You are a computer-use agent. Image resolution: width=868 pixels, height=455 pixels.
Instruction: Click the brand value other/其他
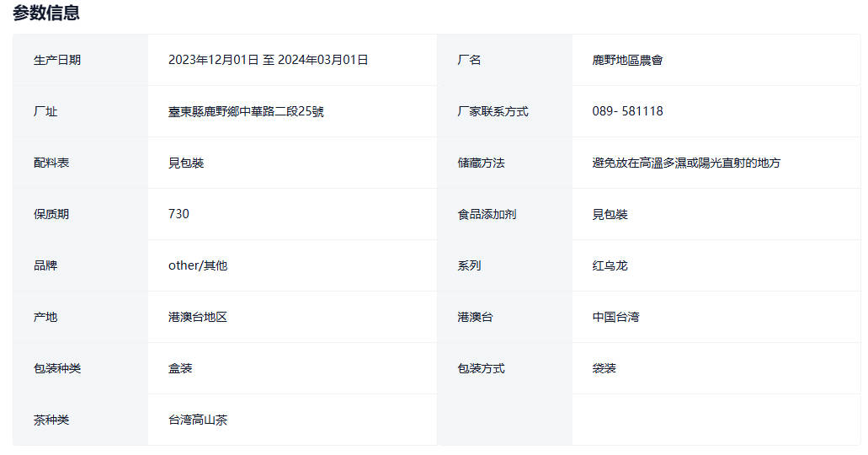(198, 265)
